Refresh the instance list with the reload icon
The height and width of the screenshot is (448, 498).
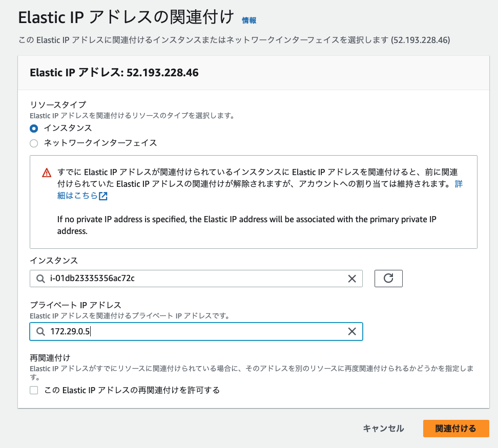pyautogui.click(x=388, y=279)
